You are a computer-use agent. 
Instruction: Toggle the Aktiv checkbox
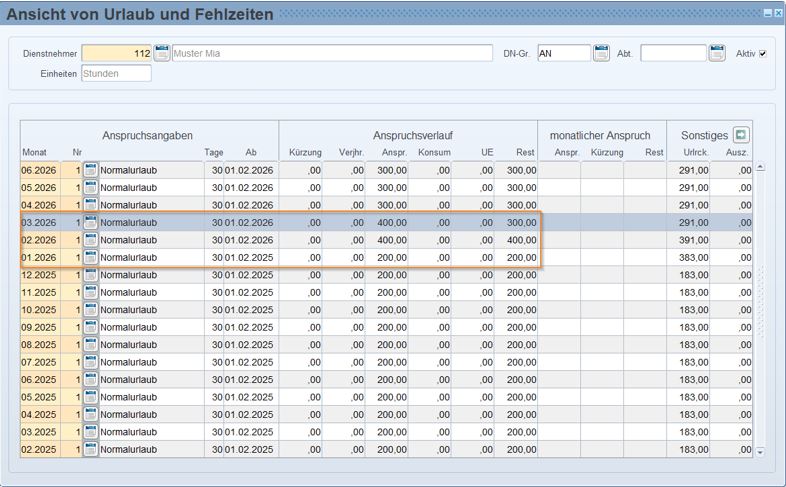tap(763, 53)
